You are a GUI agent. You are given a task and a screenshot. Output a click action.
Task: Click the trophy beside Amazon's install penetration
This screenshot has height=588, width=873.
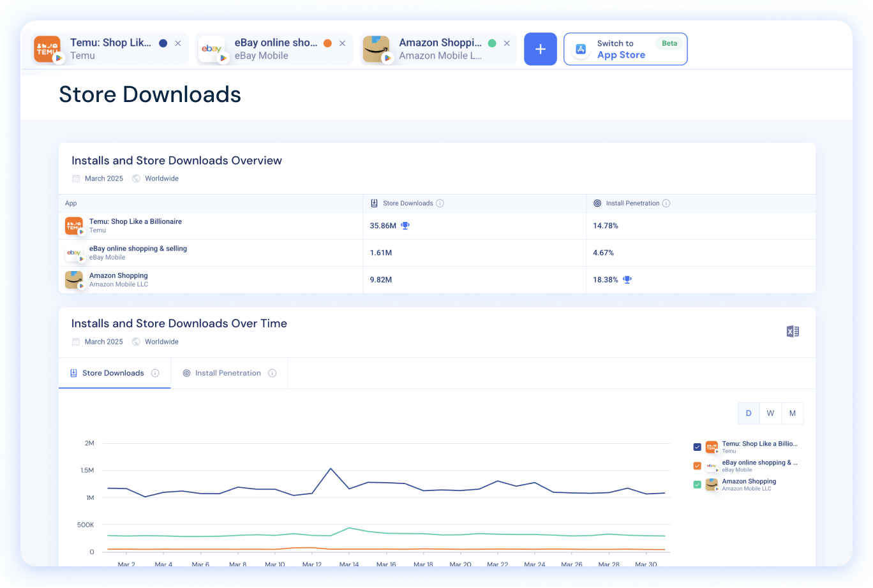coord(627,279)
